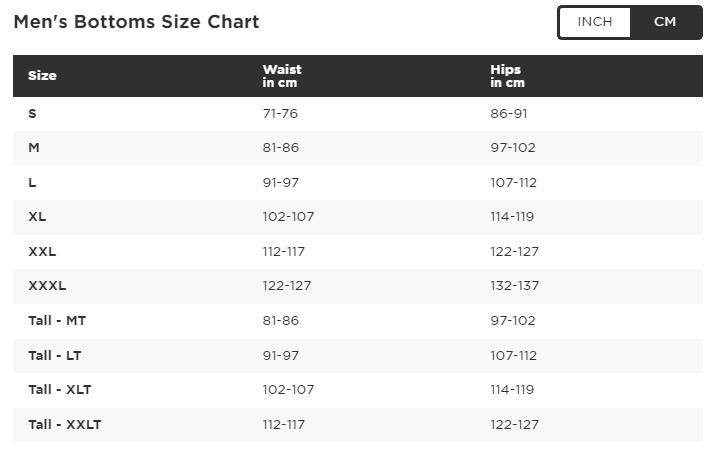Image resolution: width=715 pixels, height=460 pixels.
Task: Select the XL size row label
Action: click(37, 217)
